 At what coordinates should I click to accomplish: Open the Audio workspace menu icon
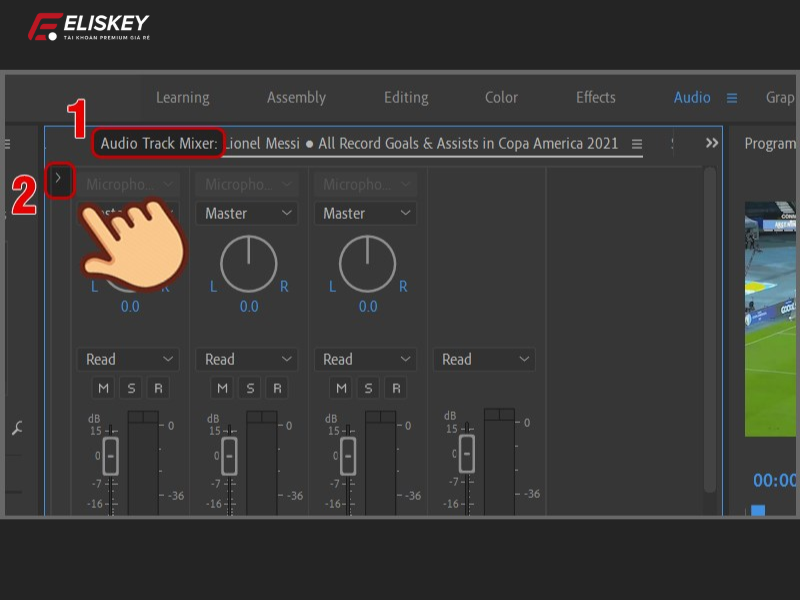[x=732, y=98]
